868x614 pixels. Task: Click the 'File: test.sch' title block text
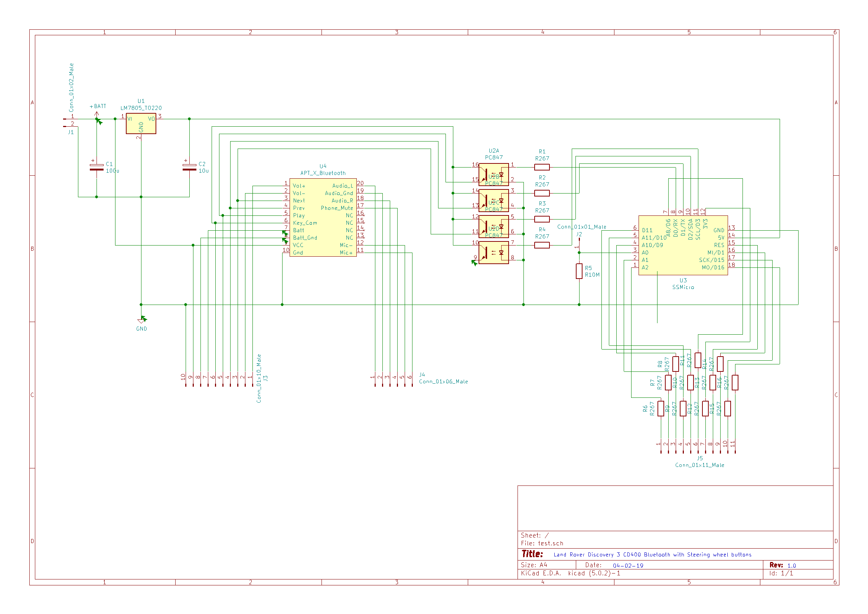542,543
